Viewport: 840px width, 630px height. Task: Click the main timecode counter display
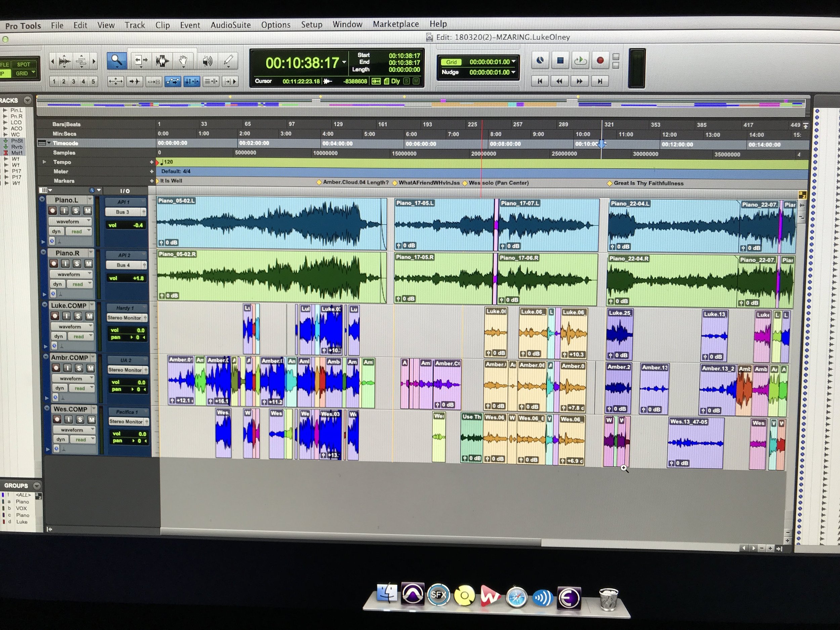302,62
